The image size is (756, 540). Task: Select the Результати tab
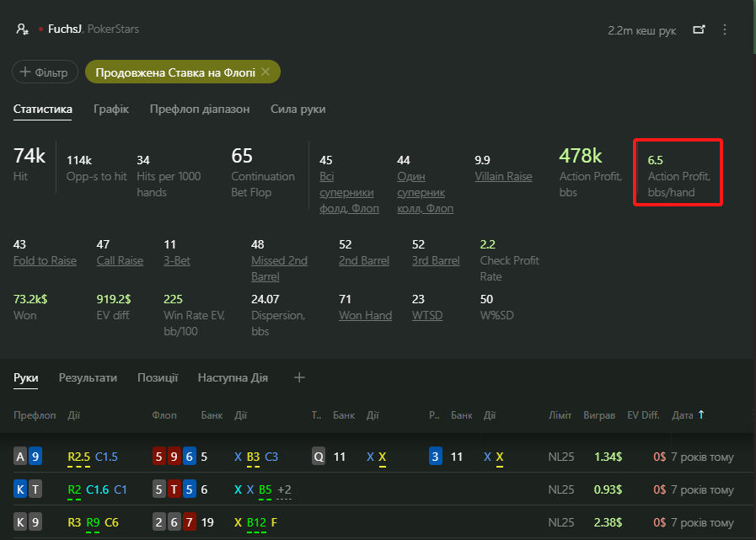(x=88, y=377)
